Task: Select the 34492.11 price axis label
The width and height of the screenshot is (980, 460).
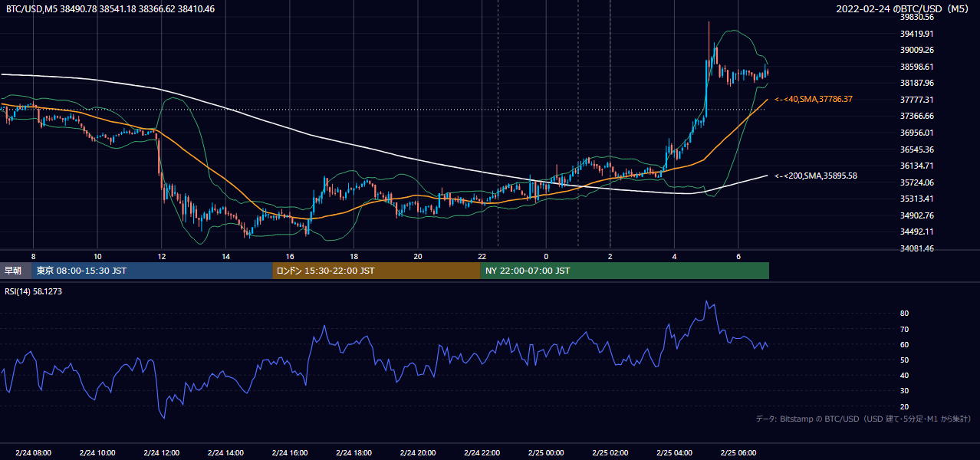Action: 916,232
